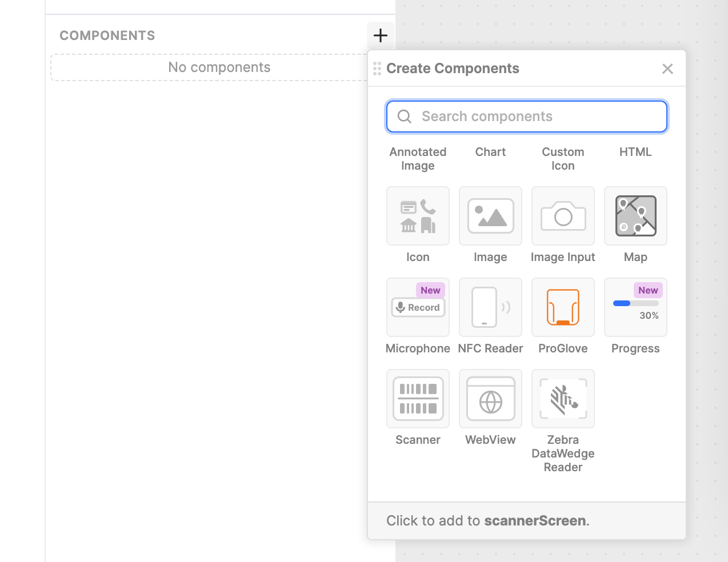Add the ProGlove component
Viewport: 728px width, 562px height.
pos(563,307)
